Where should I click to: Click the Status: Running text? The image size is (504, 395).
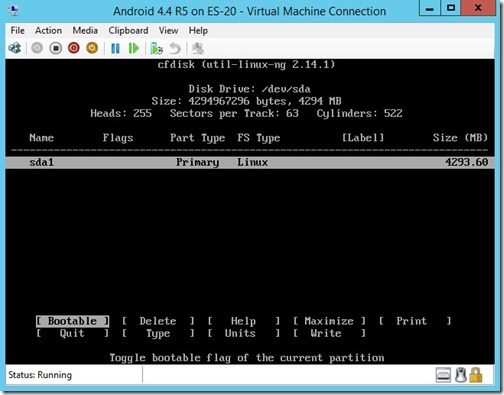[x=40, y=375]
